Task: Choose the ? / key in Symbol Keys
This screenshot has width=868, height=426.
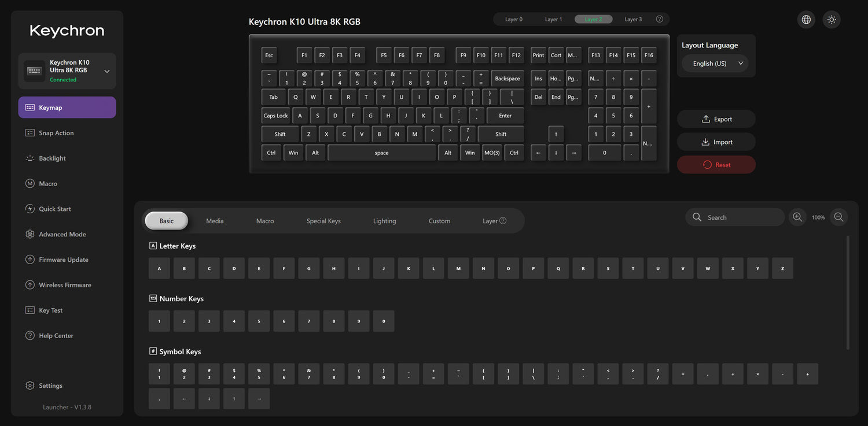Action: (658, 374)
